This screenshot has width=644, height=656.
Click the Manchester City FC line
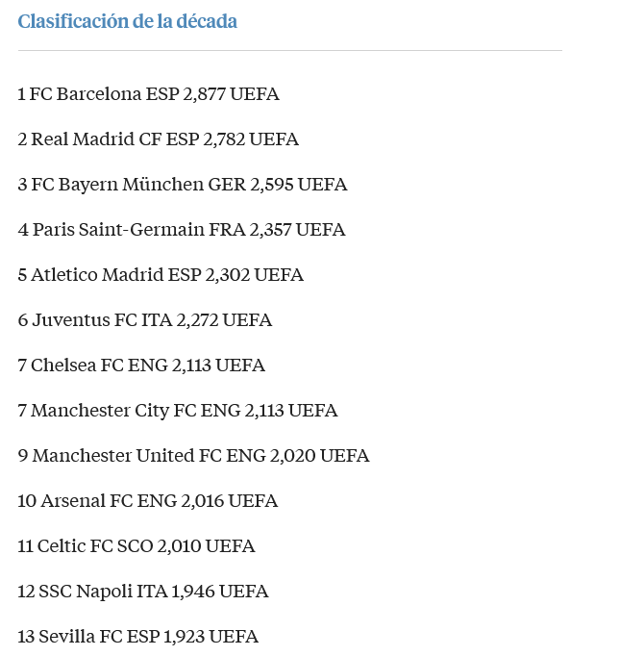[178, 411]
